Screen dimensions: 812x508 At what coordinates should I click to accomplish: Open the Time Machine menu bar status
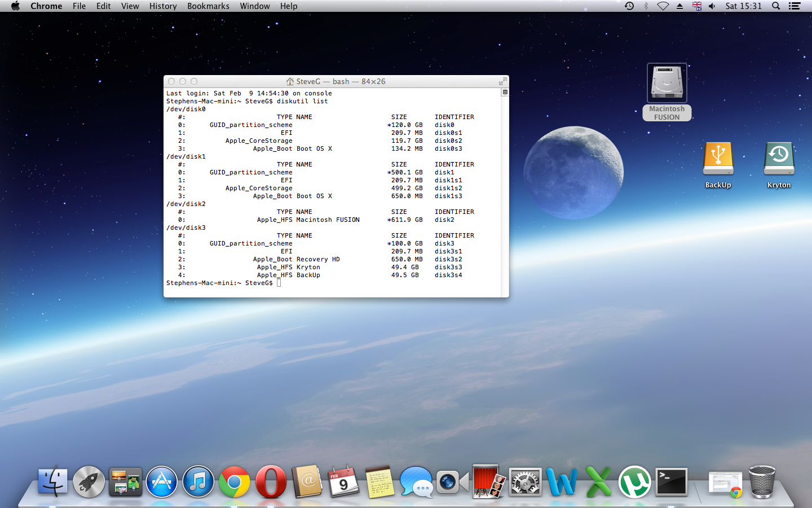629,6
